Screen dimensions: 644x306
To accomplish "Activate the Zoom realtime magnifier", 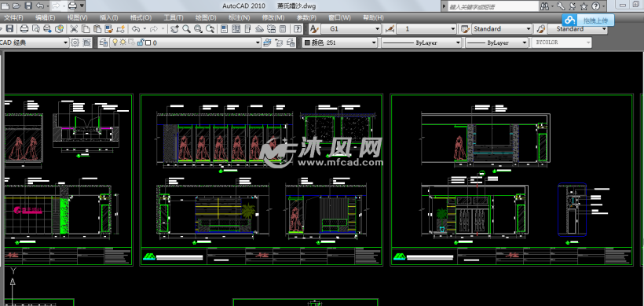I will tap(186, 29).
